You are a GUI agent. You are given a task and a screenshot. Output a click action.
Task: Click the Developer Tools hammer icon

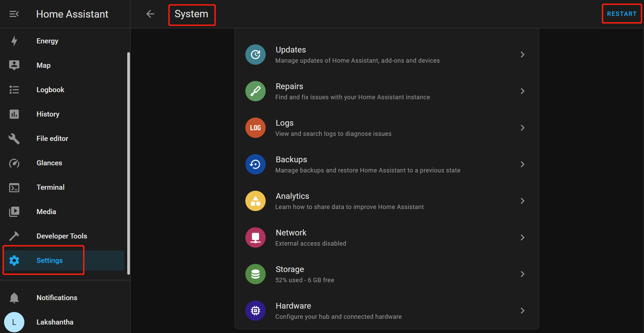[x=14, y=236]
